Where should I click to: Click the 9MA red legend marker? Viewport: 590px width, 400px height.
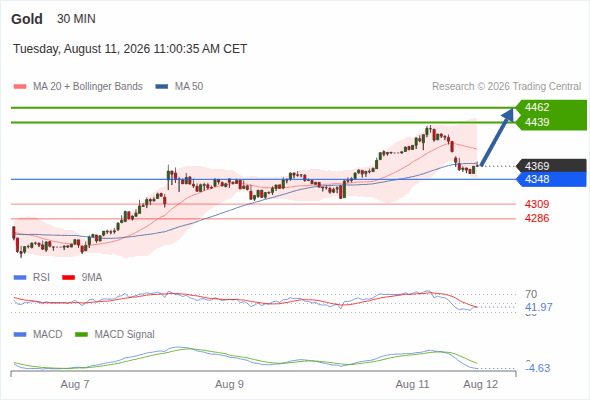pyautogui.click(x=68, y=278)
